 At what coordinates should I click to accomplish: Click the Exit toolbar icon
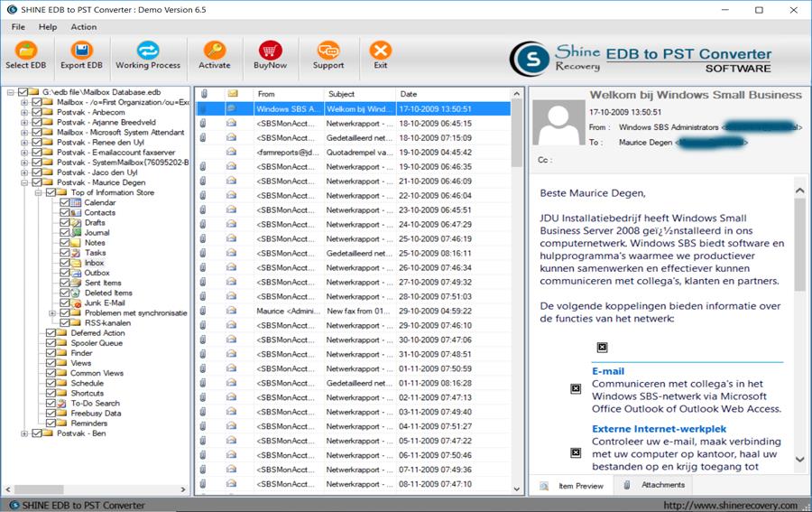[381, 55]
